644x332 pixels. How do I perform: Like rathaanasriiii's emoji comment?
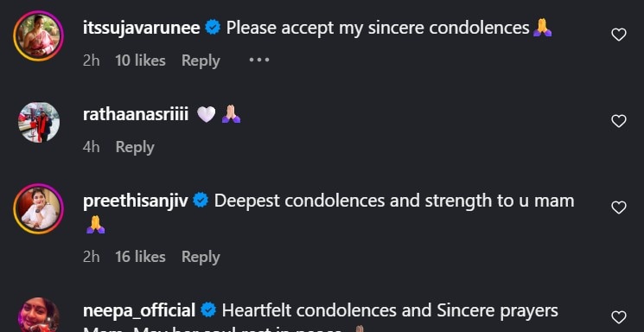pyautogui.click(x=619, y=121)
